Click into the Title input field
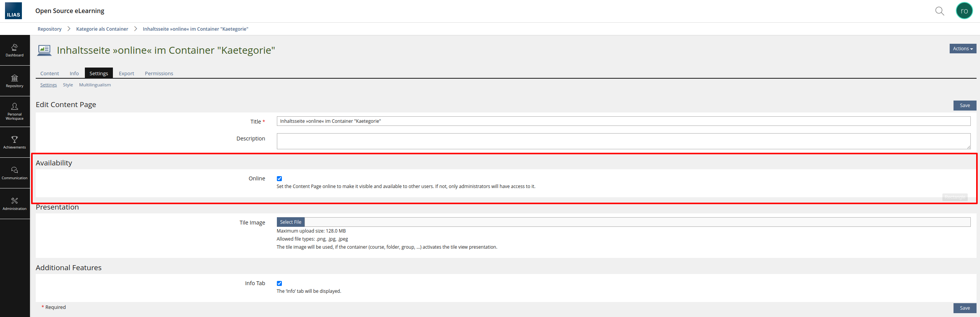Viewport: 980px width, 317px height. click(623, 121)
